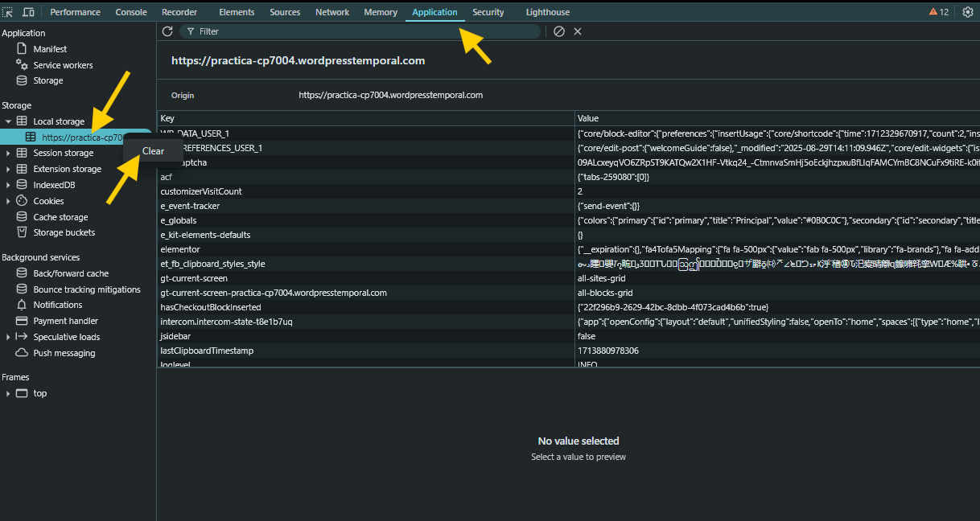Open DevTools settings gear

pos(967,12)
